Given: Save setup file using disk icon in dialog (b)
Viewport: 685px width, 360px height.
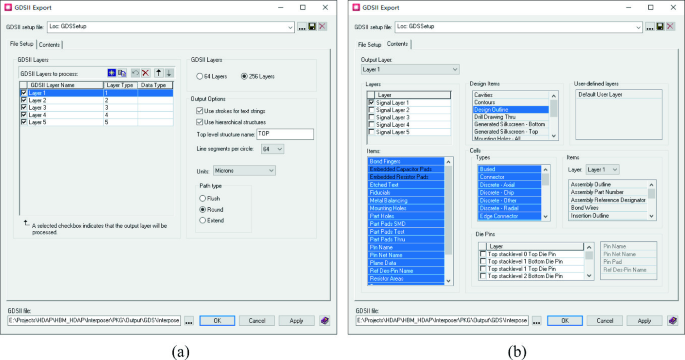Looking at the screenshot, I should pos(660,27).
